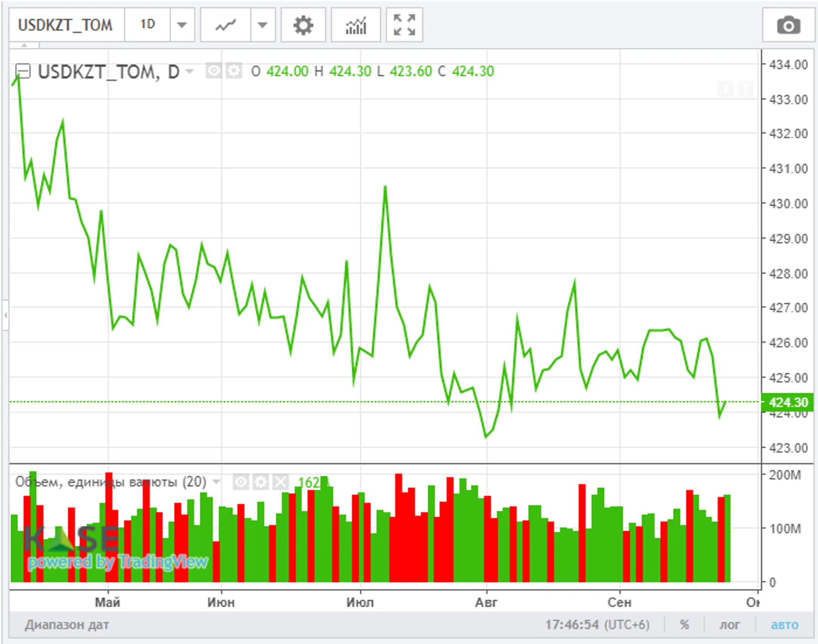
Task: Open the "Диапазон дат" date range
Action: 67,625
